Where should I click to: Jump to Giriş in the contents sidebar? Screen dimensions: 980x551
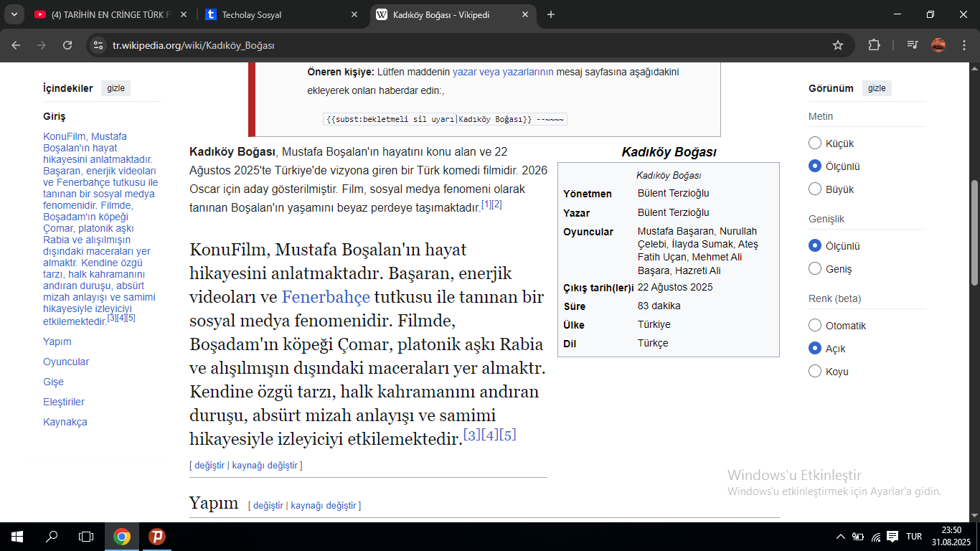(x=55, y=116)
